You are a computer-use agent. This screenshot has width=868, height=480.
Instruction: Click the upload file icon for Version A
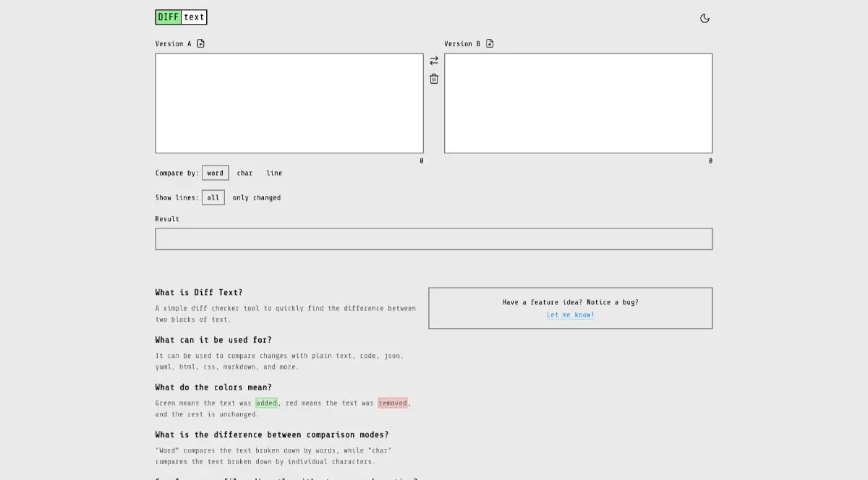[x=201, y=43]
